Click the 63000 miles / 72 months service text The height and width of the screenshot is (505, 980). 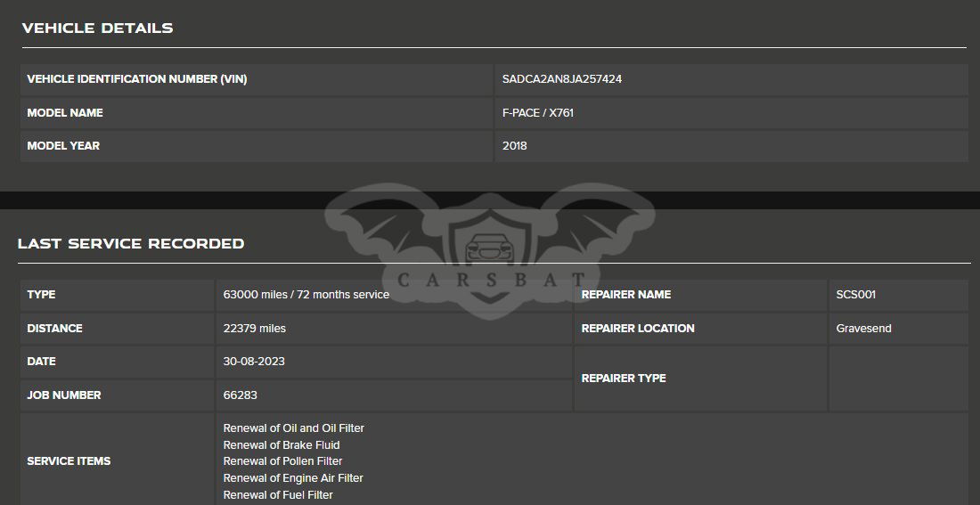306,295
